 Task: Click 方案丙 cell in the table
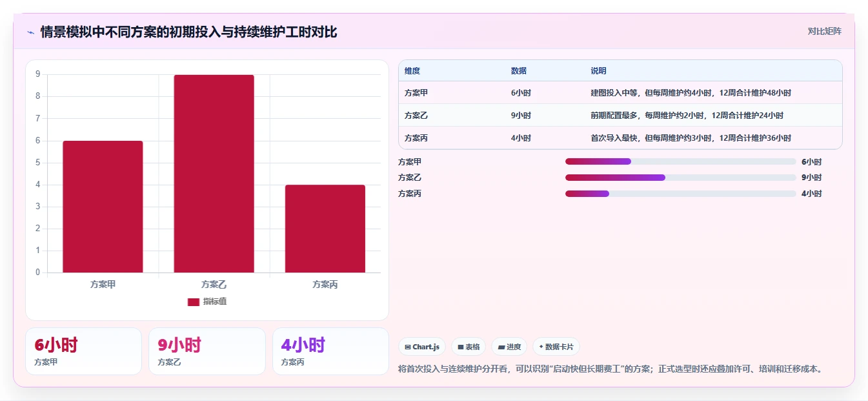[x=416, y=138]
